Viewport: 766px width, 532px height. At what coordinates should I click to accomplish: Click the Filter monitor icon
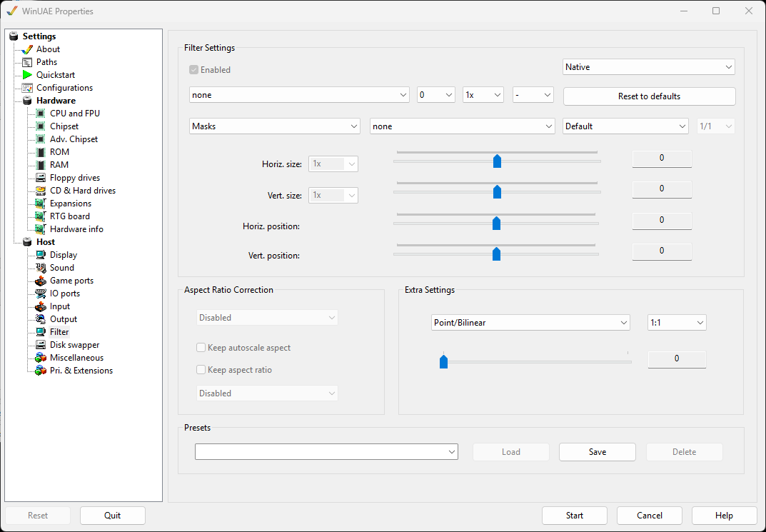[x=41, y=332]
